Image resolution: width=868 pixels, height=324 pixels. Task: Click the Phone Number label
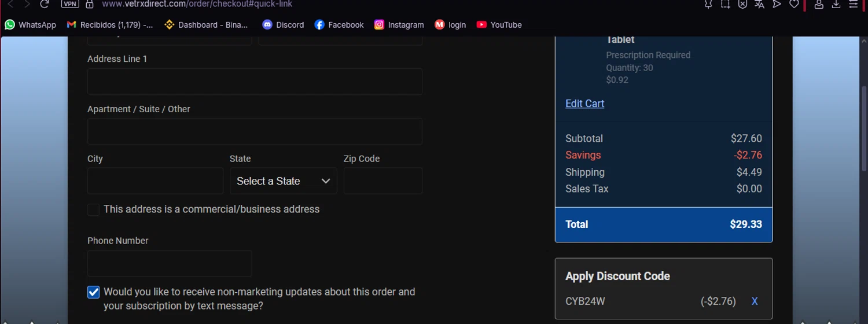pyautogui.click(x=117, y=241)
